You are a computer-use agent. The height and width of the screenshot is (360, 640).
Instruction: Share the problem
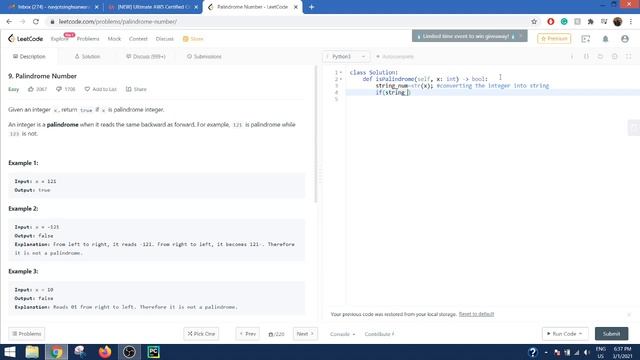tap(136, 89)
